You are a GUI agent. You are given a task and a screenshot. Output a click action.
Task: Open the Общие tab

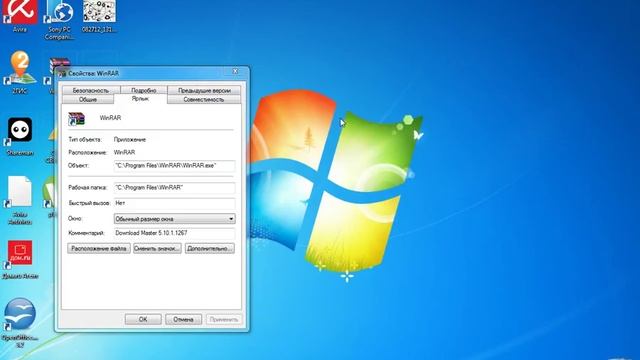pos(88,100)
